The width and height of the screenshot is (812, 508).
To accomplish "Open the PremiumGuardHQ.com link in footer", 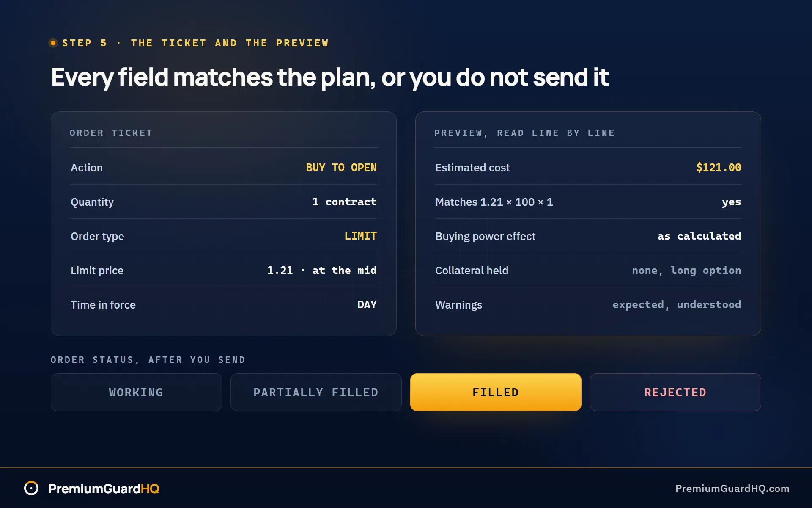I will click(732, 489).
